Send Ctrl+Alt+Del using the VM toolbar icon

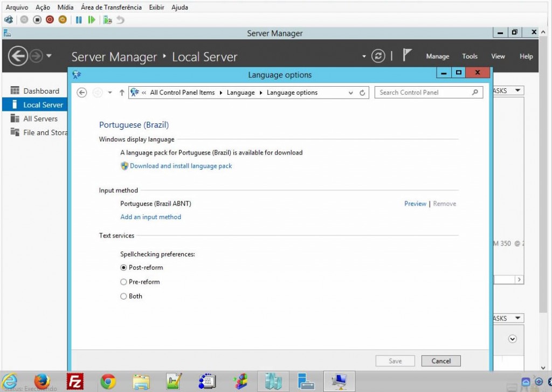click(x=8, y=20)
